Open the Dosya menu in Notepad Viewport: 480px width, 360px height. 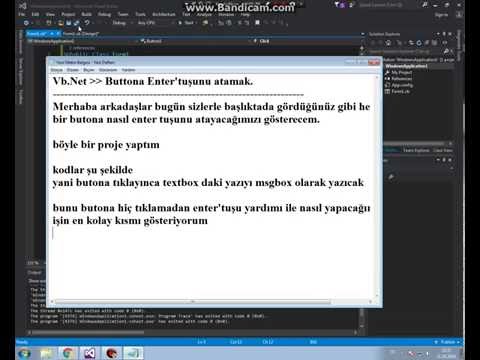57,70
